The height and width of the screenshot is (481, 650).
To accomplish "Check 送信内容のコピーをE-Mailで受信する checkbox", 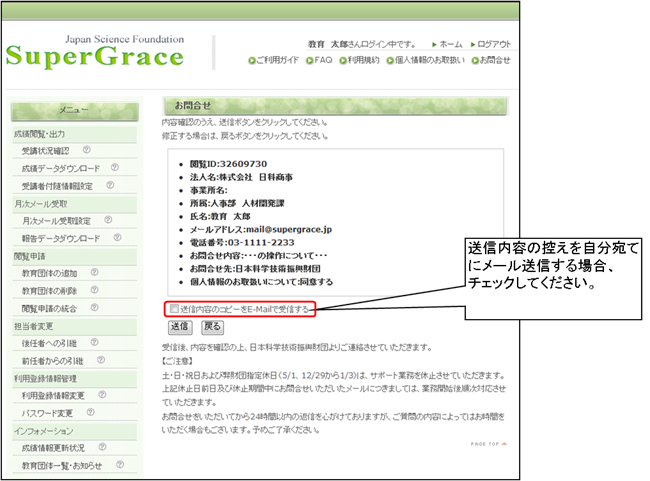I will coord(176,310).
